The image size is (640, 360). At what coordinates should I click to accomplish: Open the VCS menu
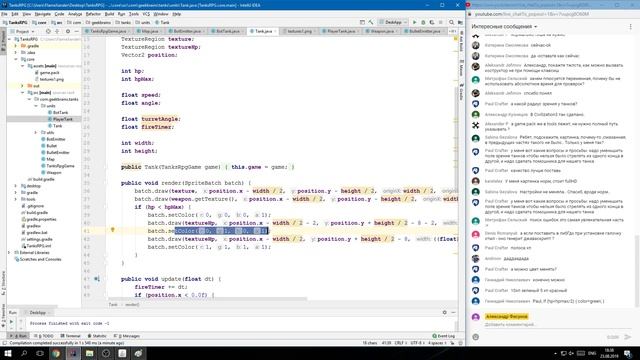click(x=146, y=14)
